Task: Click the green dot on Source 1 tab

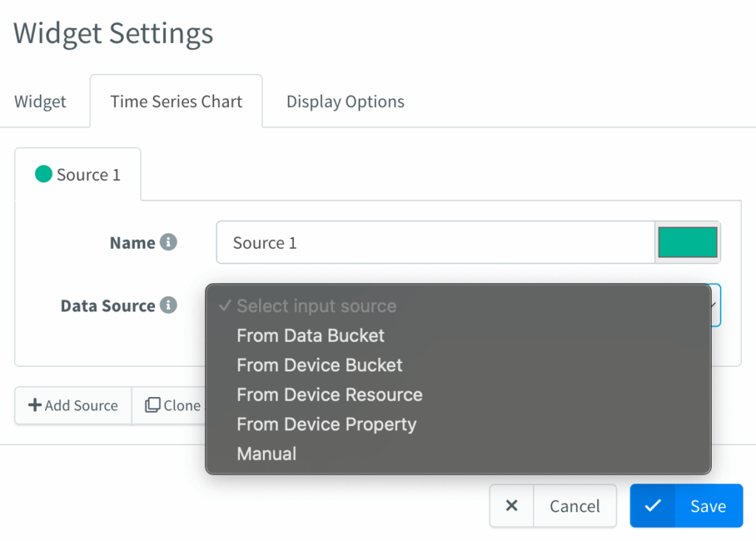Action: pos(44,174)
